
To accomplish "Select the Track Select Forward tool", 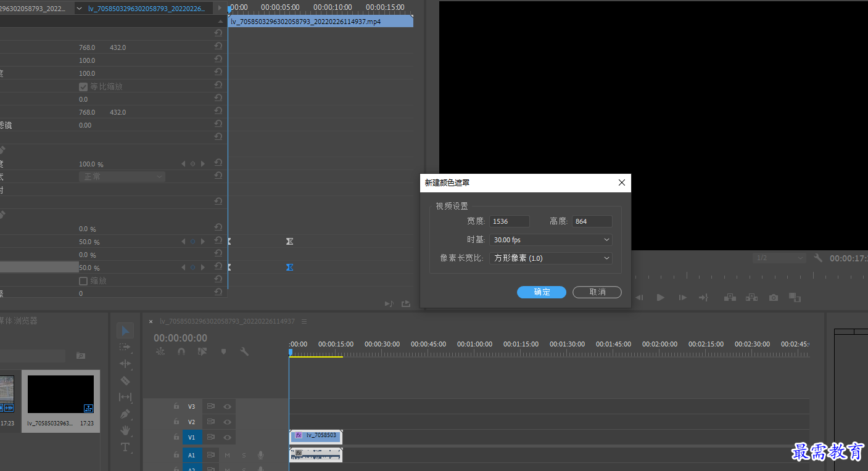I will click(125, 347).
